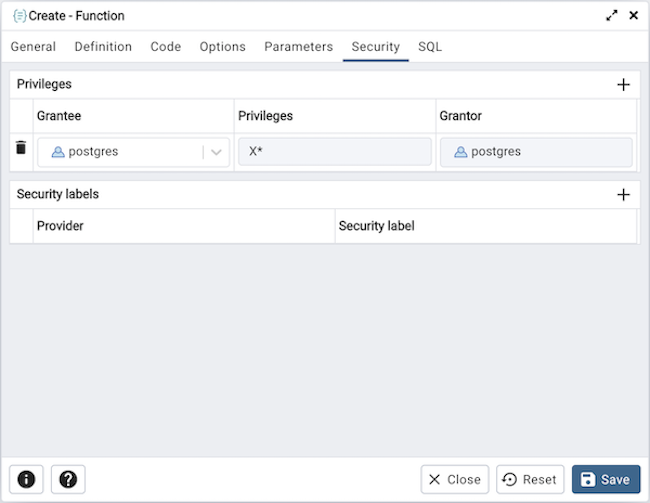Add a new security label row
Image resolution: width=650 pixels, height=503 pixels.
pos(623,195)
